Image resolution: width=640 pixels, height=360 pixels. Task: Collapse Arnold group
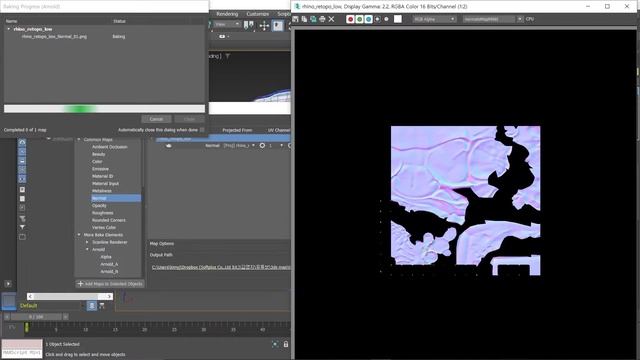[87, 249]
